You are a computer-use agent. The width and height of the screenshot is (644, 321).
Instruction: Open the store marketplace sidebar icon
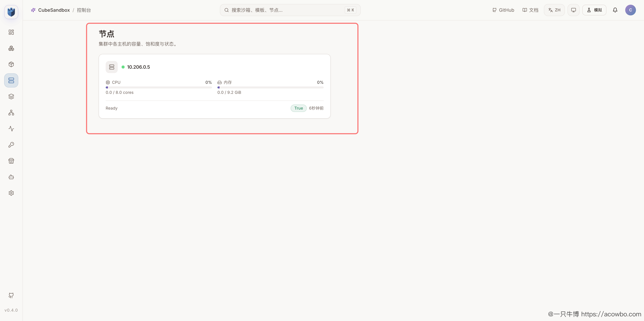click(x=11, y=161)
